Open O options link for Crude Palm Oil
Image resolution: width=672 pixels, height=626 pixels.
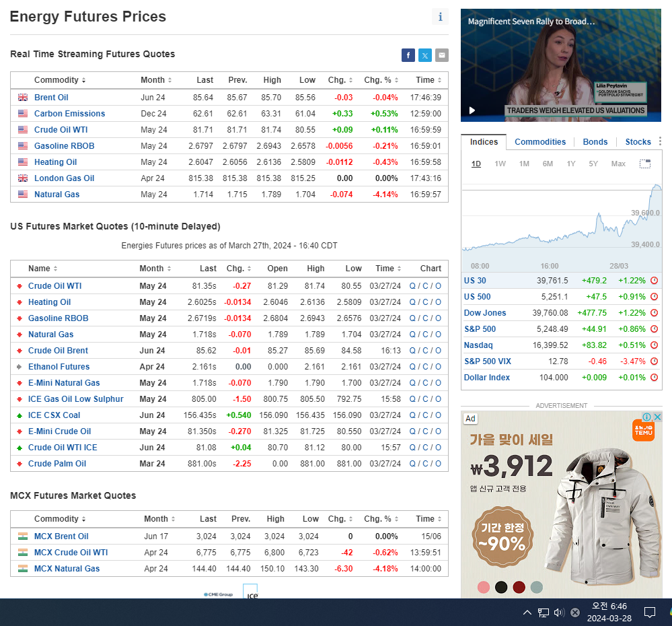pos(438,464)
